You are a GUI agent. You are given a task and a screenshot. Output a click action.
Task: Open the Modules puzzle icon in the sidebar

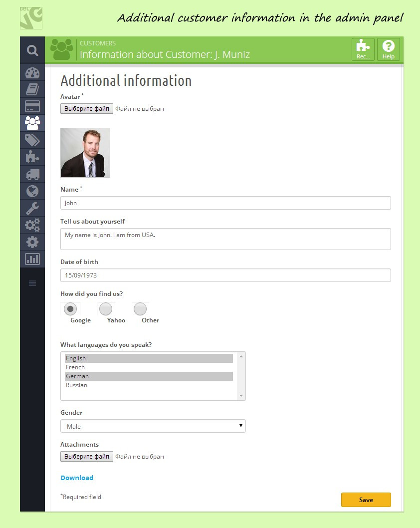32,157
